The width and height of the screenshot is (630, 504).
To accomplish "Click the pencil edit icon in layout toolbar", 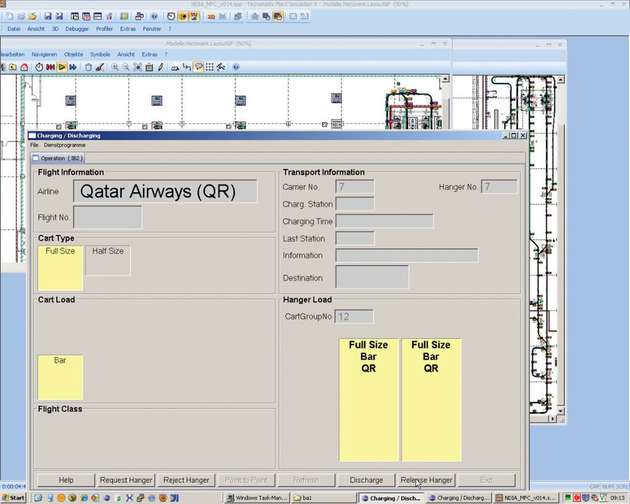I will [161, 68].
